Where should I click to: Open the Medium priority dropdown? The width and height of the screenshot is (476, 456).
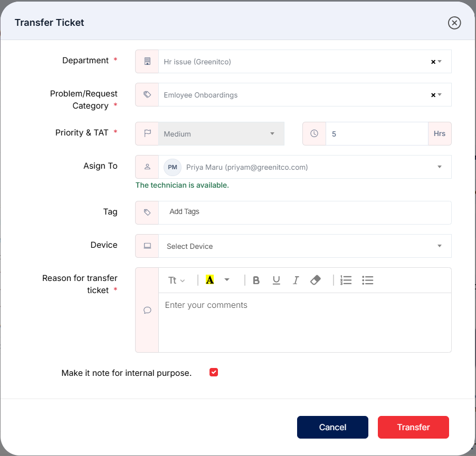221,134
